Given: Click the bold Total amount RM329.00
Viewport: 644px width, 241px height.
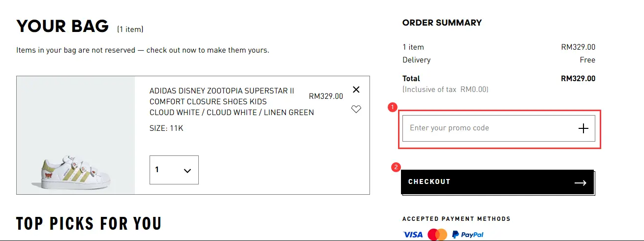Looking at the screenshot, I should click(578, 78).
